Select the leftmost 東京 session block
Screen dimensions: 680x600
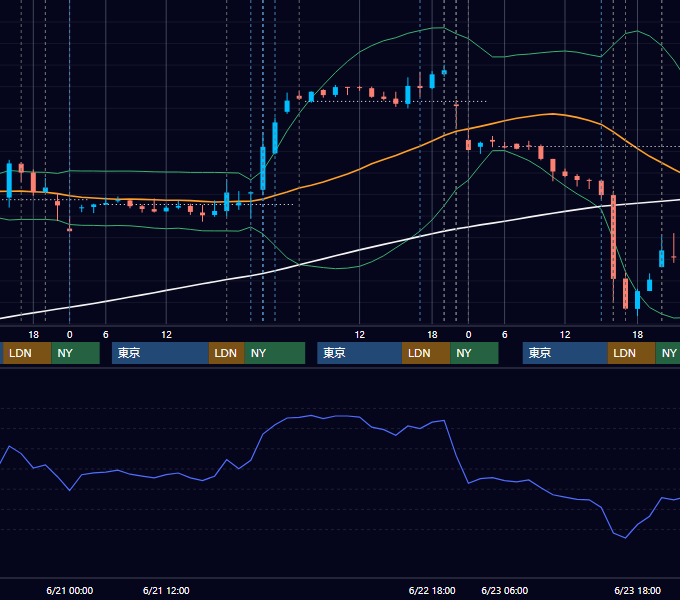tap(160, 353)
